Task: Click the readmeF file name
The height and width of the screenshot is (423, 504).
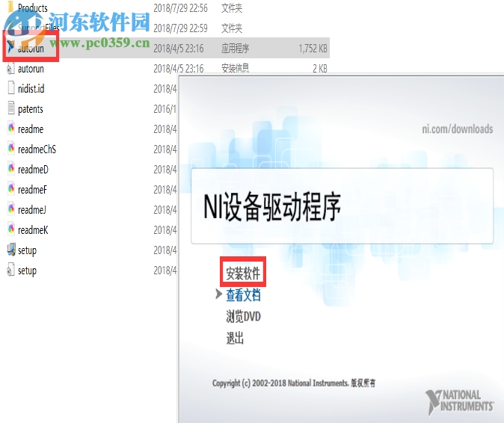Action: tap(32, 190)
